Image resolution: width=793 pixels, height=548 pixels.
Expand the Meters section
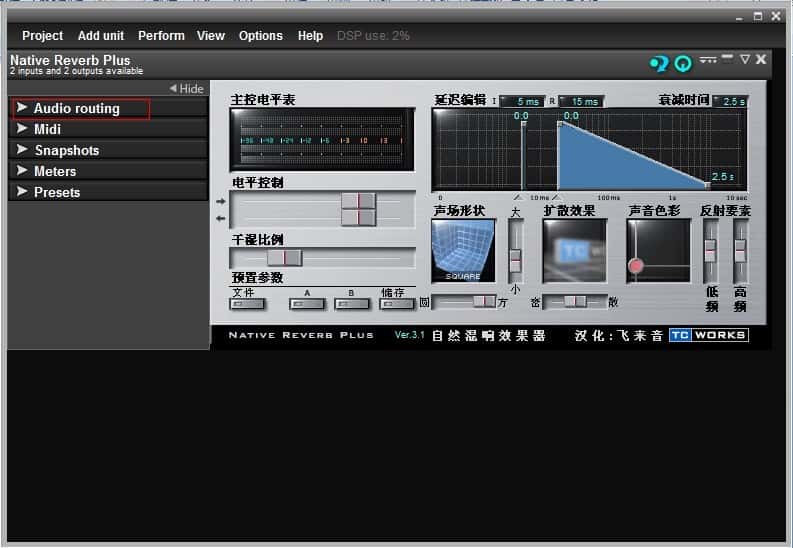pos(108,171)
